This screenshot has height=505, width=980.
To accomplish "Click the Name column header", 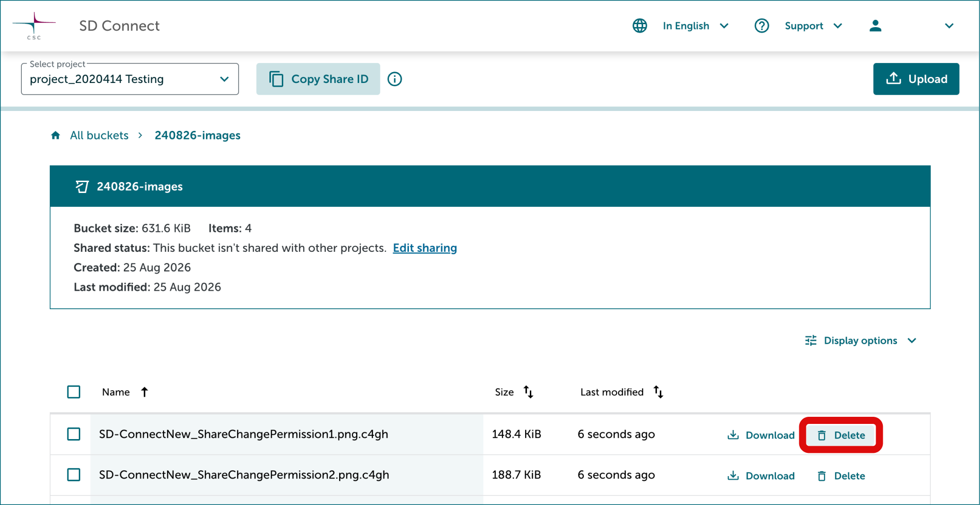I will (x=116, y=392).
